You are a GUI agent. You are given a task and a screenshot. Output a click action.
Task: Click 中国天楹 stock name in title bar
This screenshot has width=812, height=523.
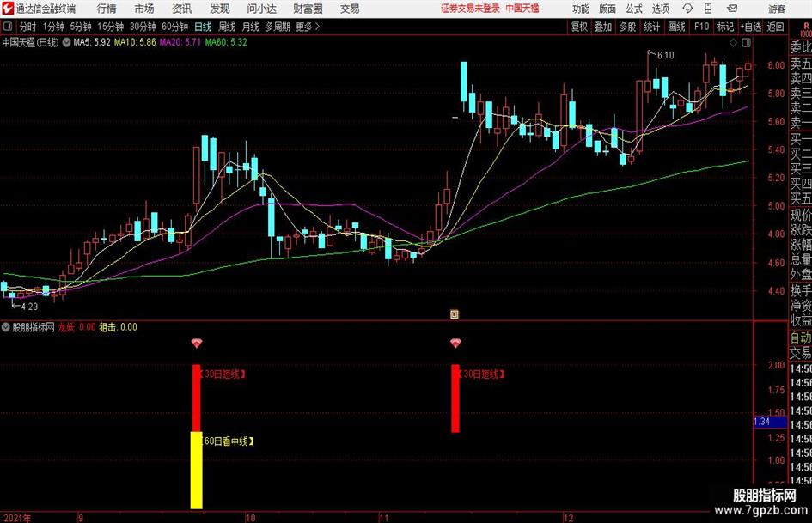(522, 9)
